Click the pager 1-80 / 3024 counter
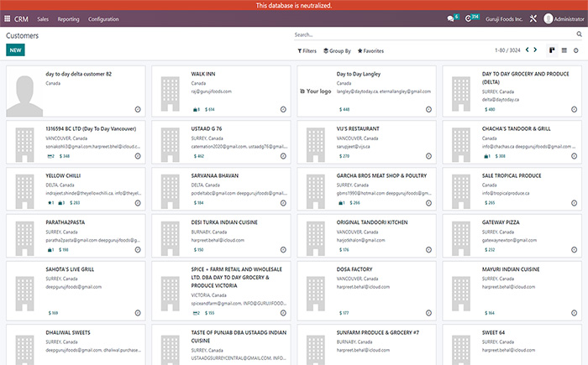 point(507,50)
